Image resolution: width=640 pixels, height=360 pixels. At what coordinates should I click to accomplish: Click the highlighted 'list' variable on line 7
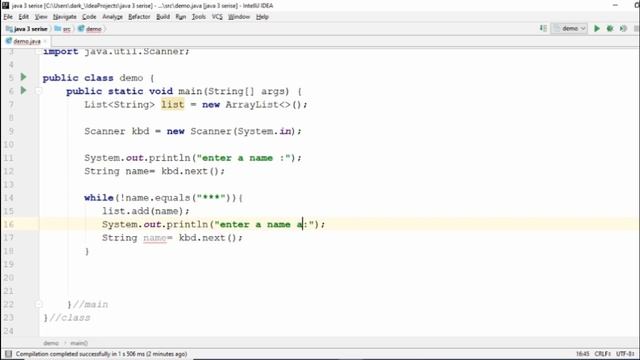coord(173,104)
